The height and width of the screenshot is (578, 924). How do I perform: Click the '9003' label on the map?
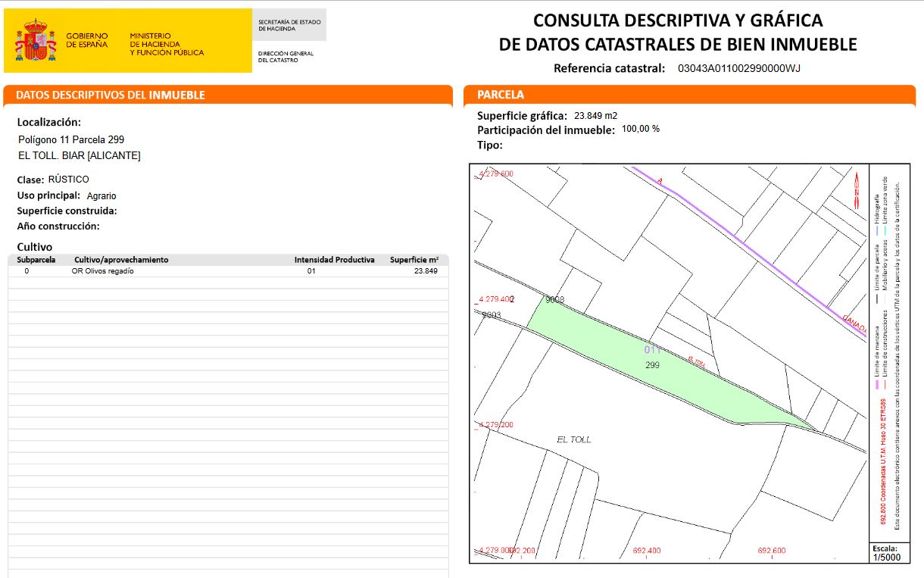click(x=492, y=315)
